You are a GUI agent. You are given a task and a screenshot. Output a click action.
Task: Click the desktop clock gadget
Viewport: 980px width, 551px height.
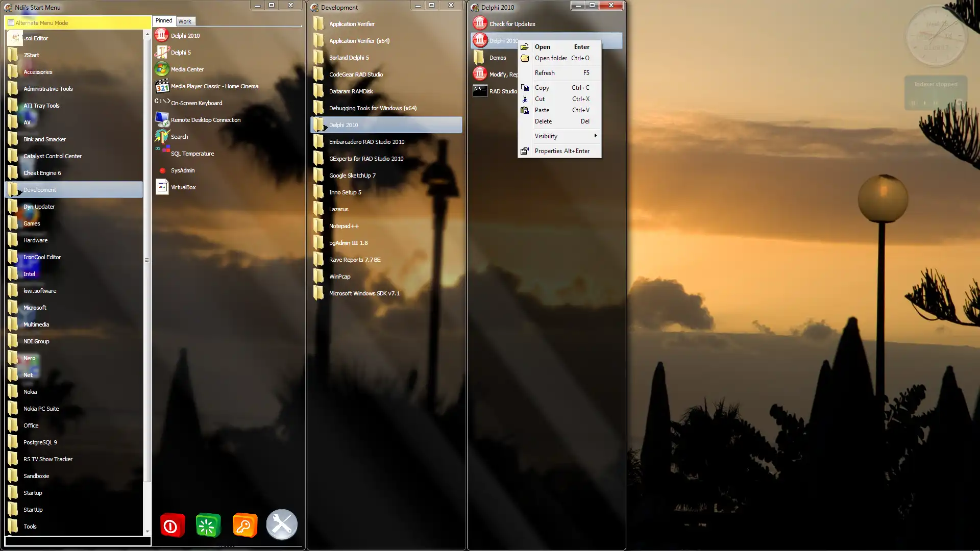point(935,36)
